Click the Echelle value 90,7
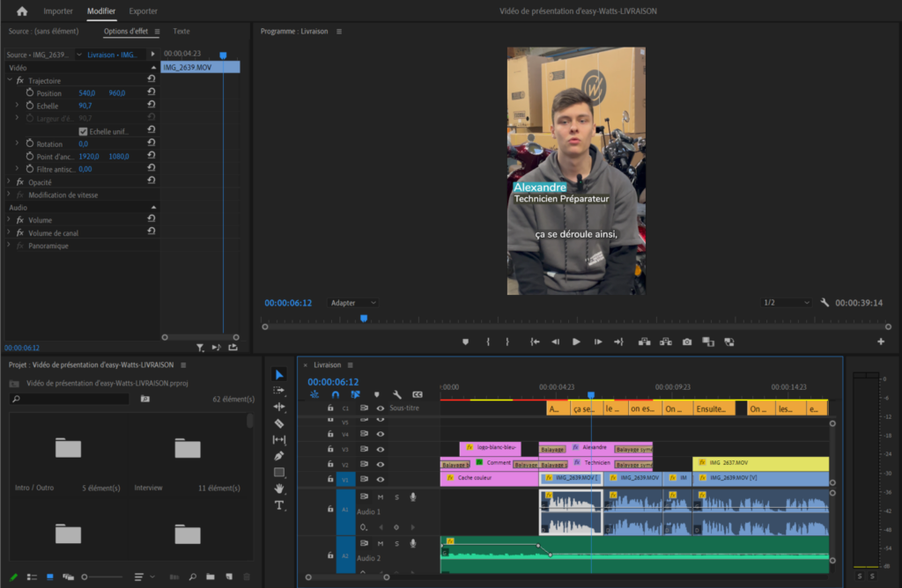The image size is (902, 588). (x=85, y=106)
